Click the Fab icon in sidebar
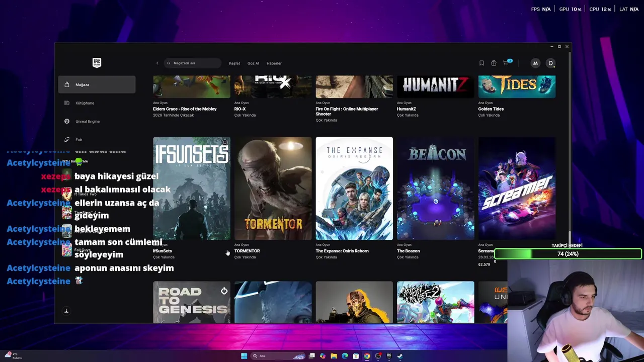The height and width of the screenshot is (362, 644). click(67, 140)
